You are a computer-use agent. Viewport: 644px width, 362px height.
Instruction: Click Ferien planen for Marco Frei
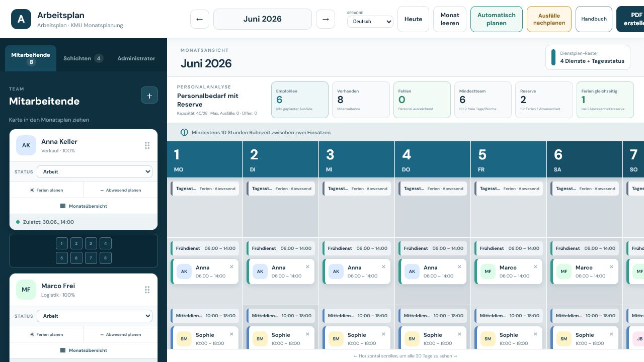coord(47,334)
